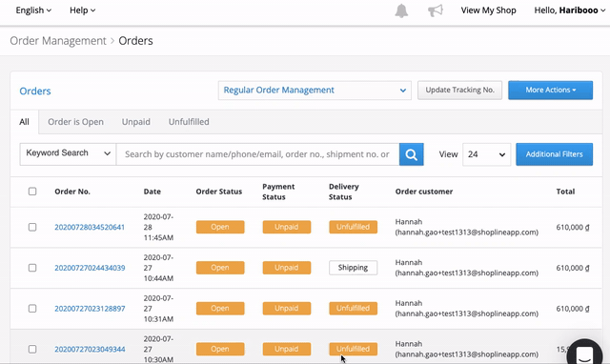Screen dimensions: 610x364
Task: Click the Order No. column header
Action: [72, 192]
